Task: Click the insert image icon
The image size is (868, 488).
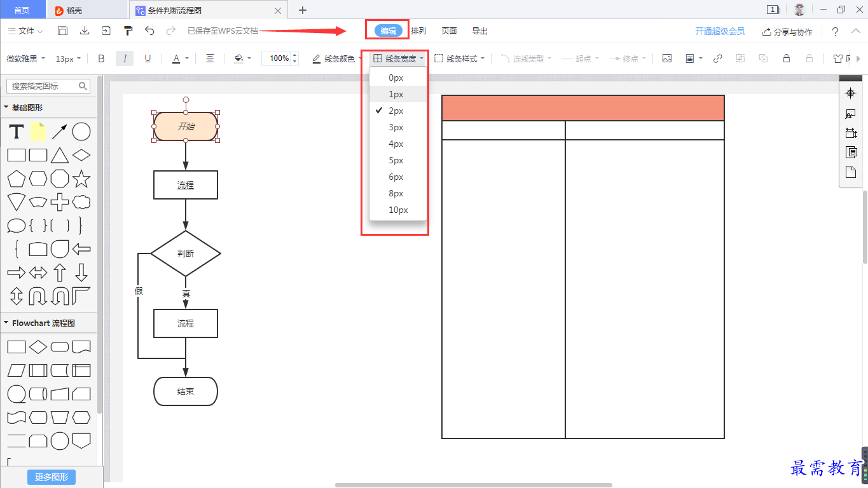Action: click(x=666, y=58)
